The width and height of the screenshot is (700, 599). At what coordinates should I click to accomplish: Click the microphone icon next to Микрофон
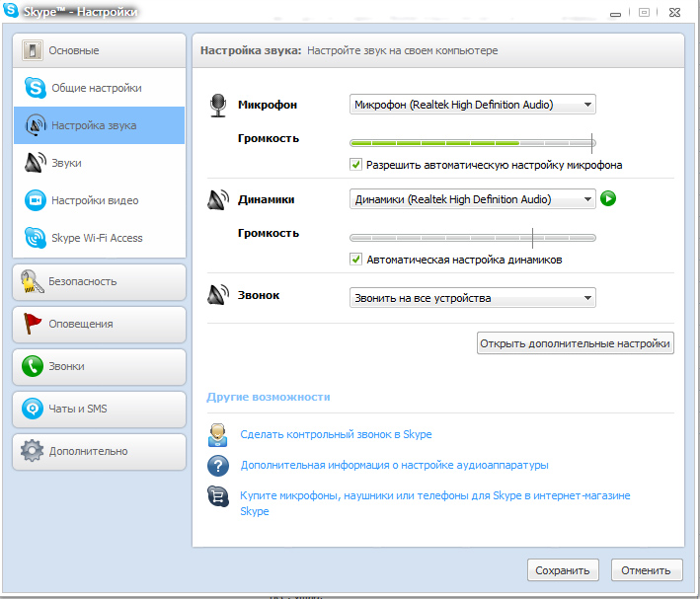coord(218,106)
